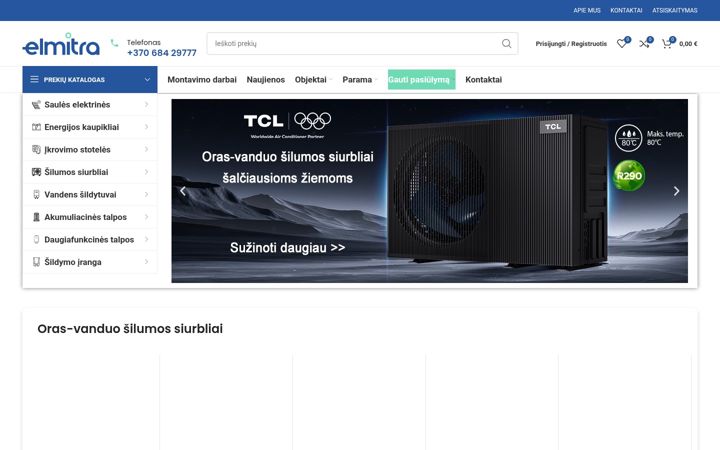Open Kontaktai in main navigation
Viewport: 720px width, 450px height.
pos(484,80)
